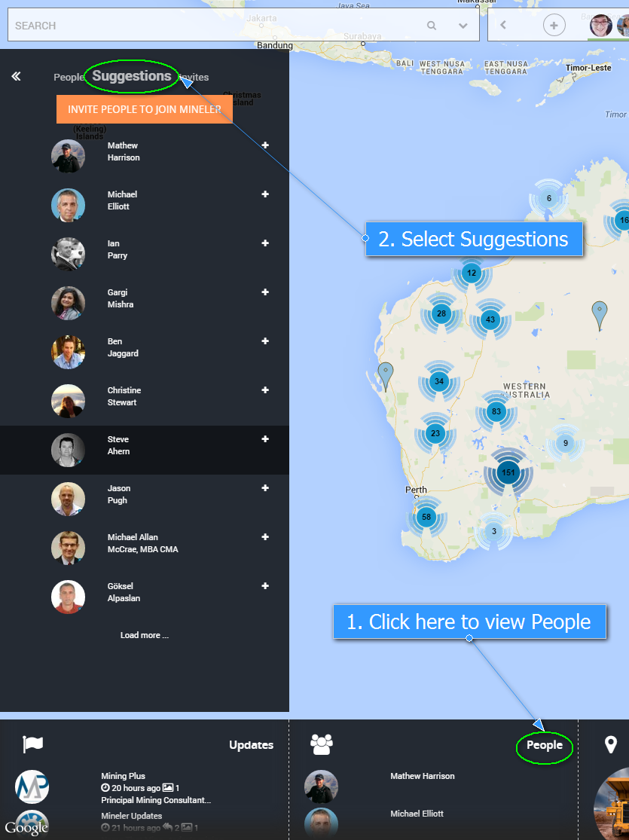
Task: Collapse the side panel with double chevron
Action: [16, 76]
